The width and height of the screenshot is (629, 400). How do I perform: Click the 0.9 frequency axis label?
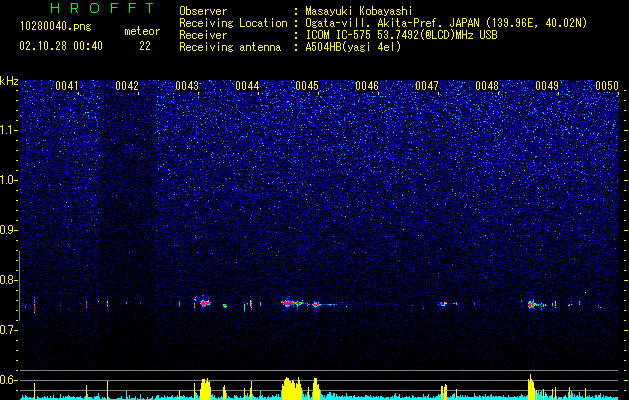9,230
